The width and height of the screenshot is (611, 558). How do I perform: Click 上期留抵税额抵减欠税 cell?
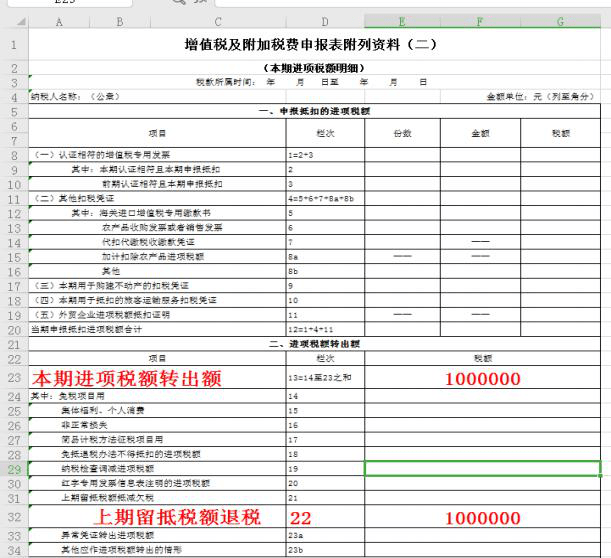157,498
